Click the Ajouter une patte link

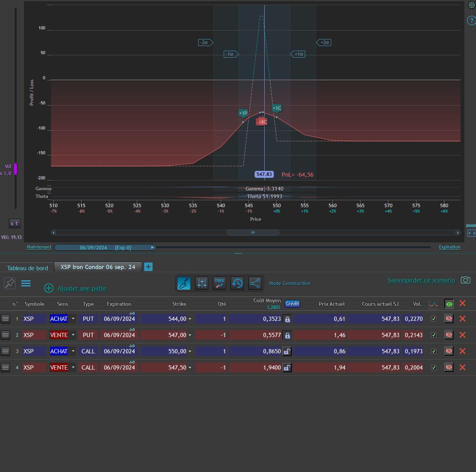(82, 288)
